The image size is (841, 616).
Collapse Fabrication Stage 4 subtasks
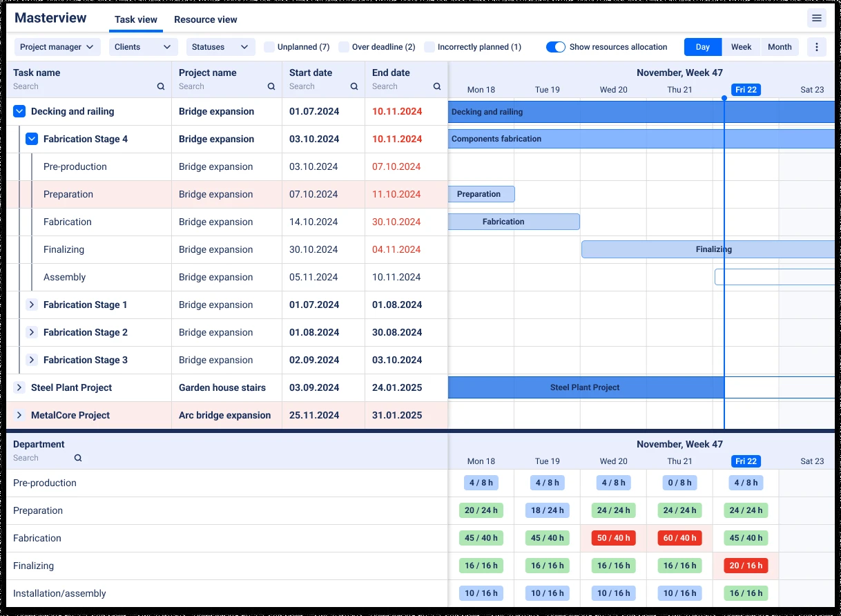(x=32, y=139)
